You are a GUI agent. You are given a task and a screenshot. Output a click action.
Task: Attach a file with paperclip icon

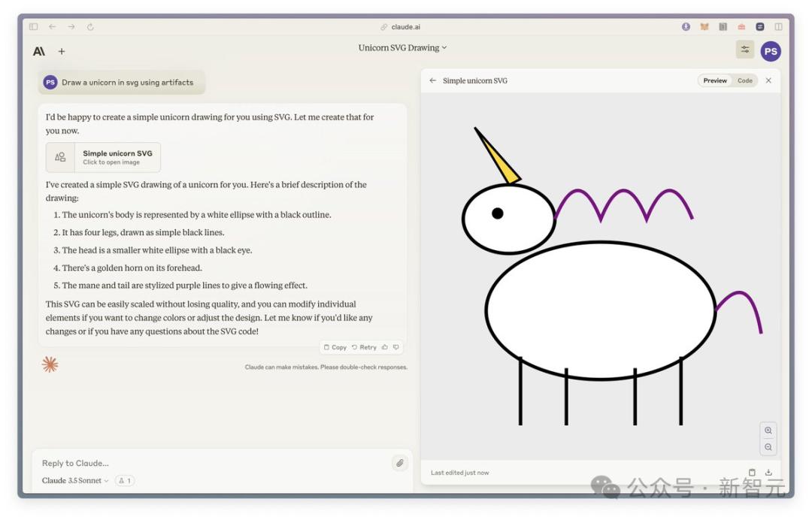coord(400,463)
